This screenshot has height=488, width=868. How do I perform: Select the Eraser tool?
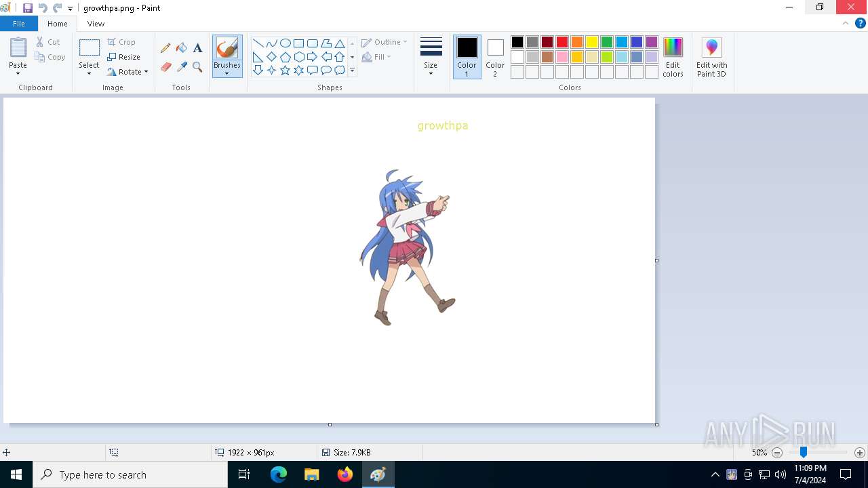[165, 67]
